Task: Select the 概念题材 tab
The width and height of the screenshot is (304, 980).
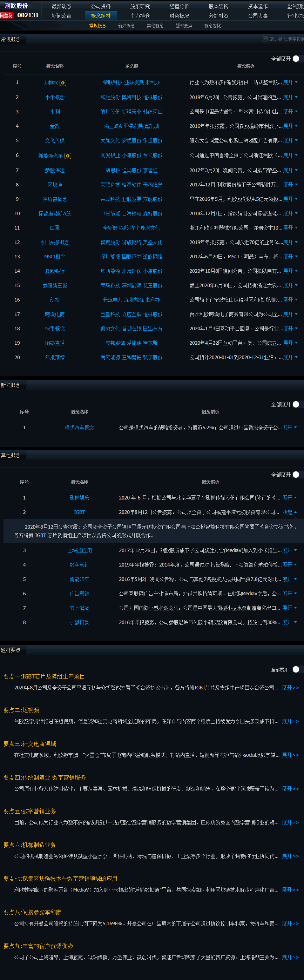Action: coord(101,16)
